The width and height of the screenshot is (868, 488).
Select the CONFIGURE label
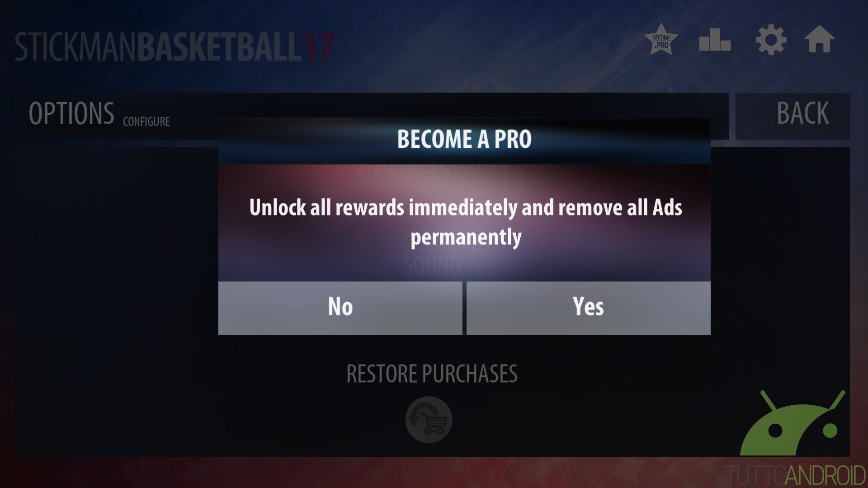146,122
